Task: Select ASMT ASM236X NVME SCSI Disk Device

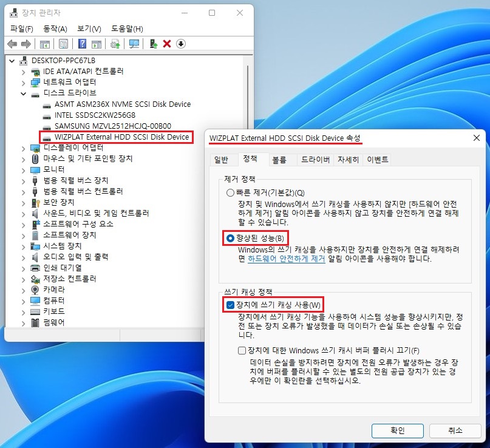Action: pyautogui.click(x=123, y=104)
